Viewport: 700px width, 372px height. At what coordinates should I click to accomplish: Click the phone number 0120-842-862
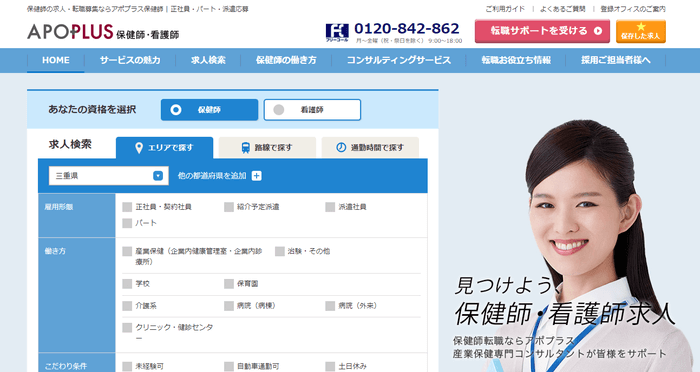pos(407,29)
